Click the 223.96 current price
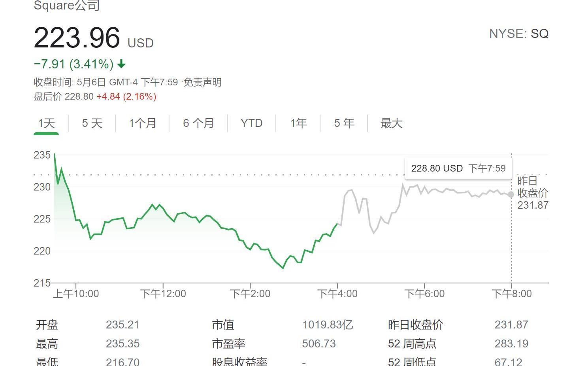588x366 pixels. pyautogui.click(x=77, y=38)
